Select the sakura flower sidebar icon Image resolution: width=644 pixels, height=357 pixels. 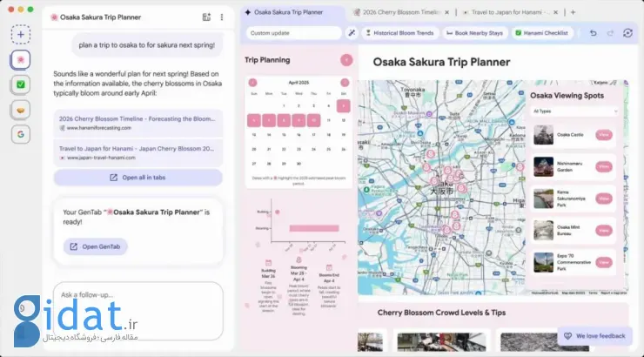pos(21,59)
